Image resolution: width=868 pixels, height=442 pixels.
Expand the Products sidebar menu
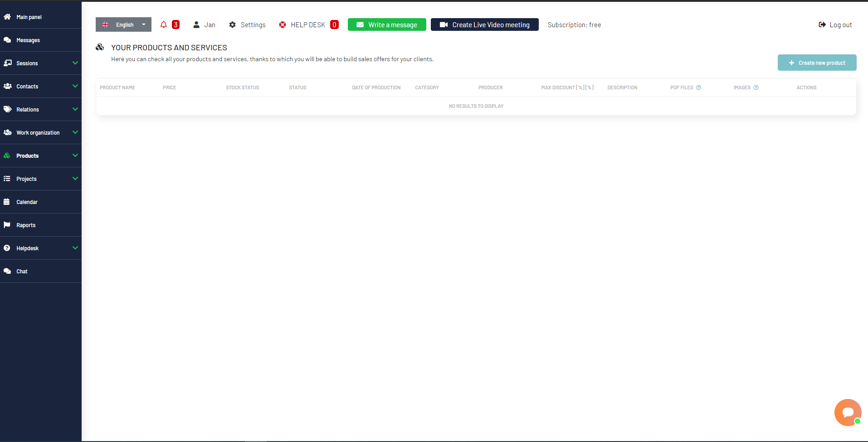click(x=28, y=155)
